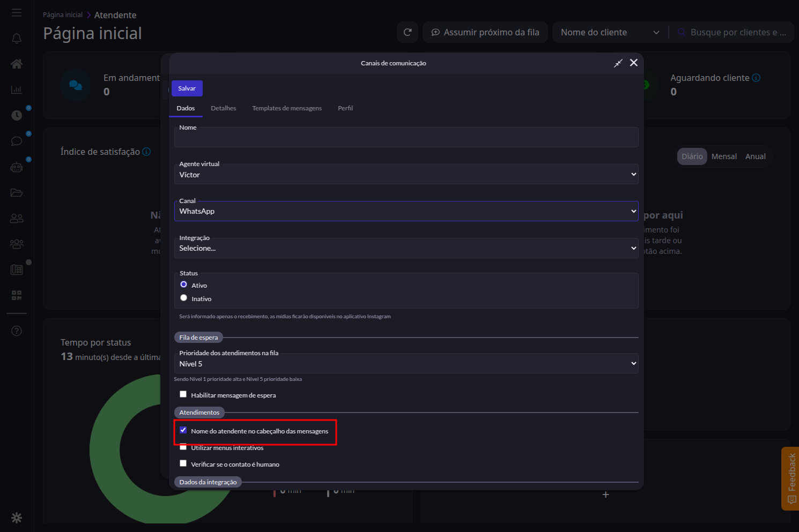Click the Dados da integração section label
Screen dimensions: 799x532
coord(208,482)
